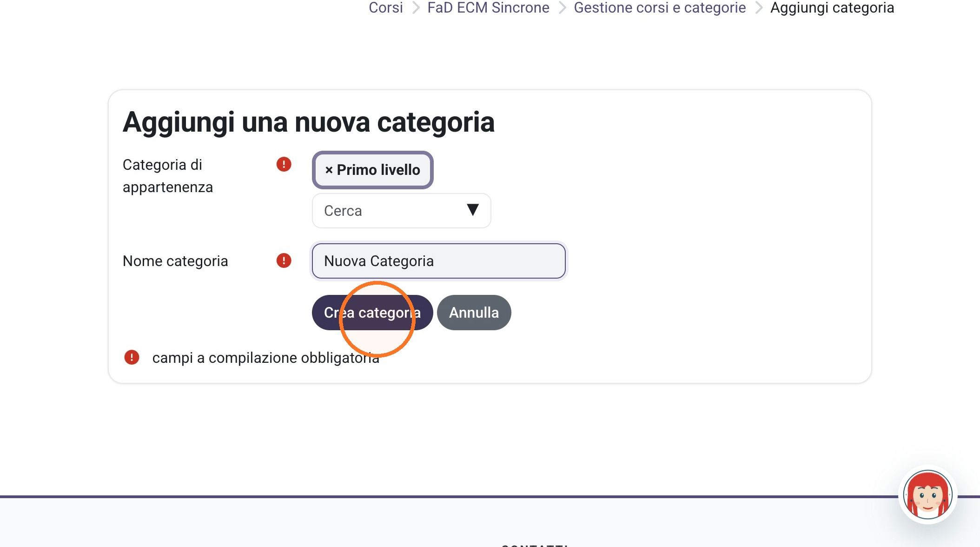Select the Aggiungi categoria breadcrumb text
Screen dimensions: 980x547
(x=832, y=8)
